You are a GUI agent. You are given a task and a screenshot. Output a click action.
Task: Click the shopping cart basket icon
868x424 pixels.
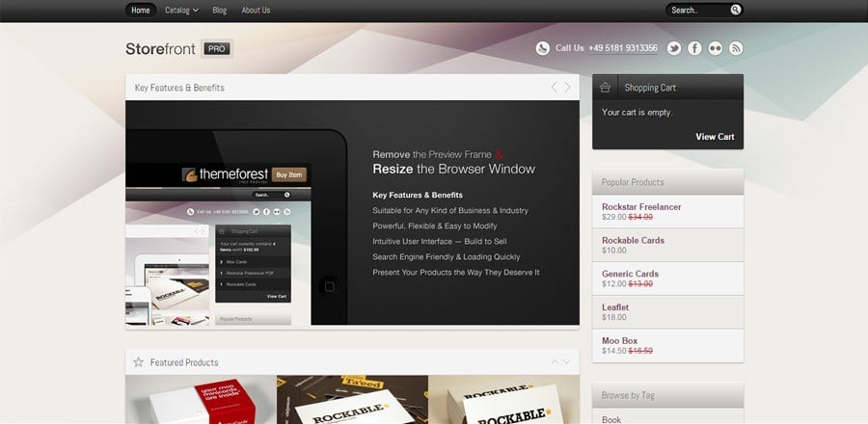[x=605, y=88]
